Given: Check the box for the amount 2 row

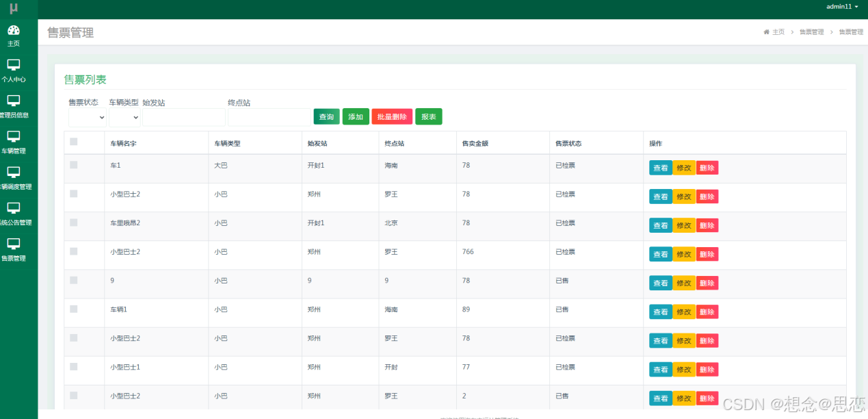Looking at the screenshot, I should point(74,395).
